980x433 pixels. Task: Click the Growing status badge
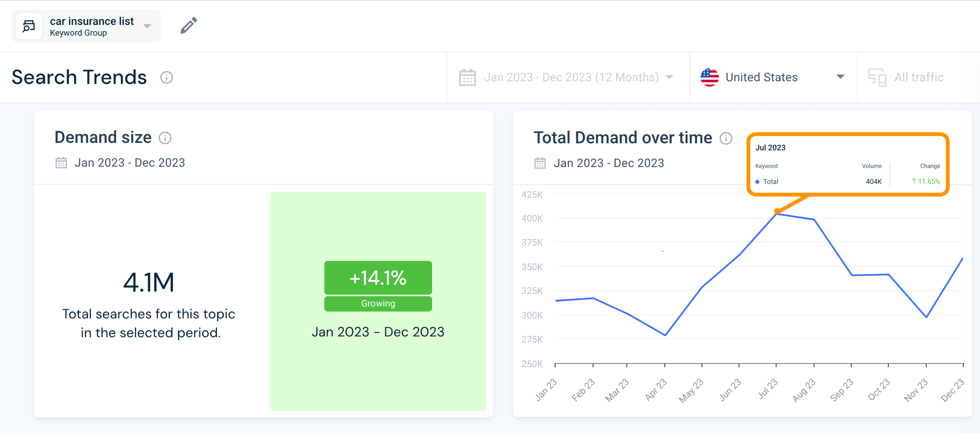pos(378,303)
